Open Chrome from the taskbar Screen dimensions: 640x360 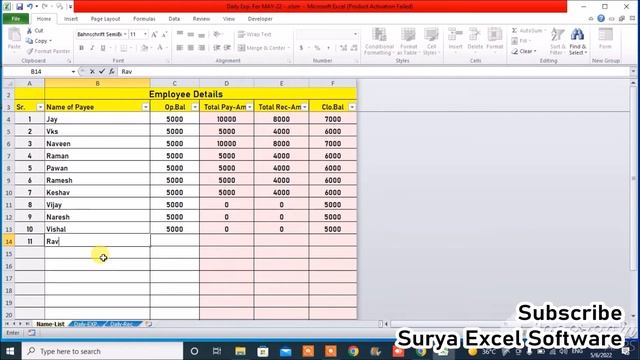pyautogui.click(x=353, y=351)
